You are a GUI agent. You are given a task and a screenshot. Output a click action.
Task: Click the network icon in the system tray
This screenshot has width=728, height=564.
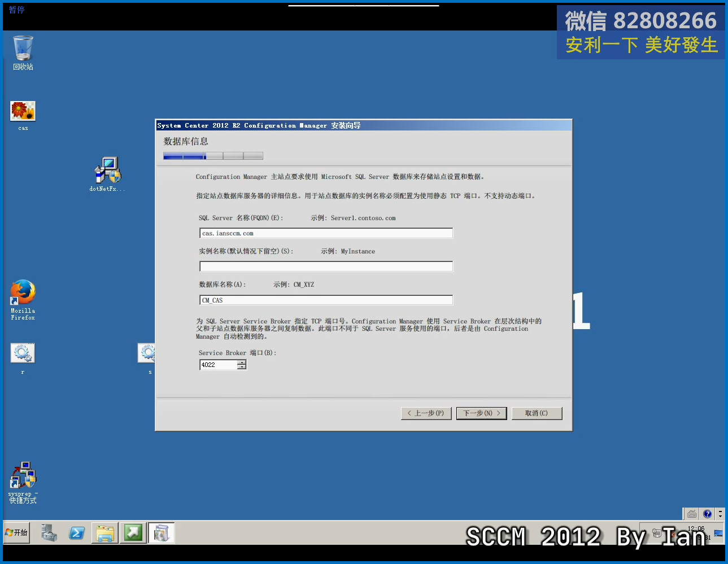(x=657, y=532)
